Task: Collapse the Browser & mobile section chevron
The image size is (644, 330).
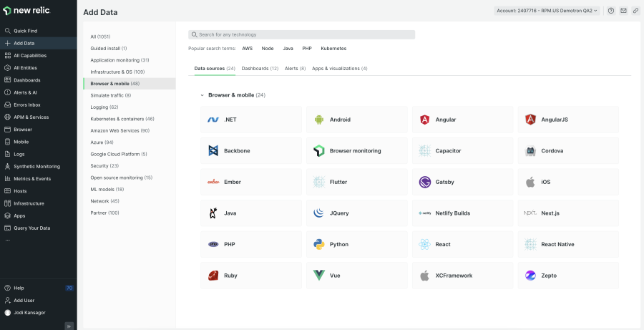Action: pyautogui.click(x=202, y=95)
